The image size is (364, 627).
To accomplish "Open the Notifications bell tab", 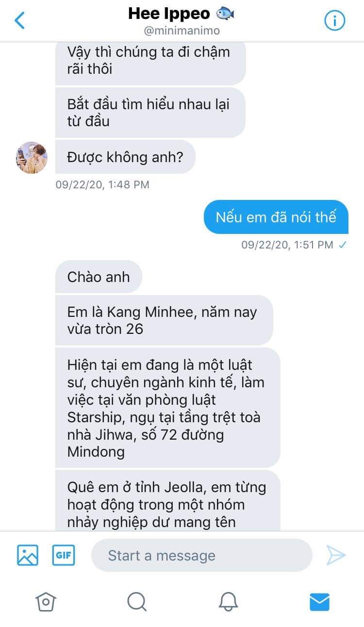I will (x=228, y=602).
